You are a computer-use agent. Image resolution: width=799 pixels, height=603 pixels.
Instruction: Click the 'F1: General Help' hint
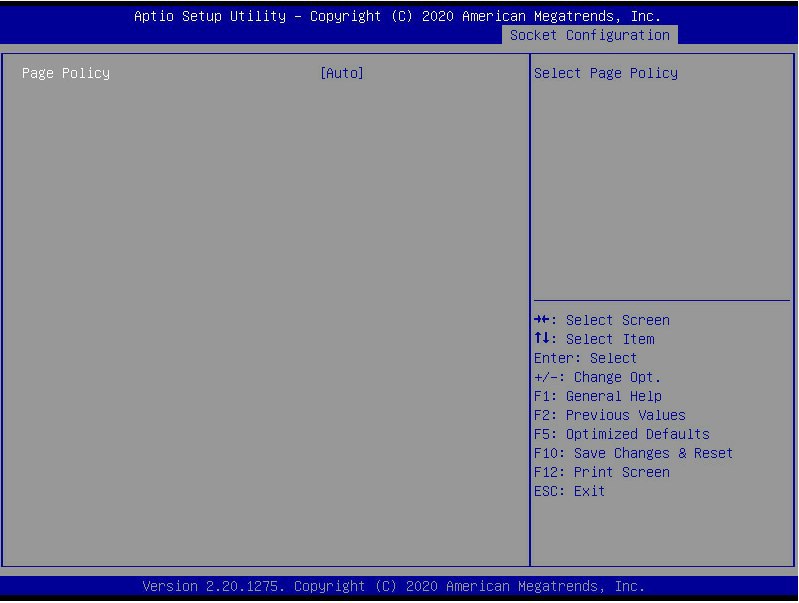[598, 396]
